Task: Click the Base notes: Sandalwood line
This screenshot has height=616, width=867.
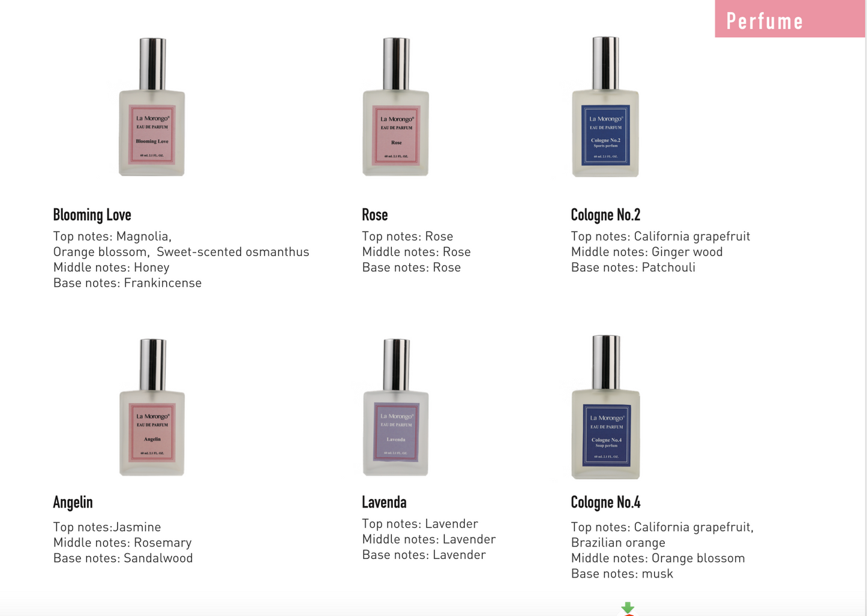Action: pos(123,558)
